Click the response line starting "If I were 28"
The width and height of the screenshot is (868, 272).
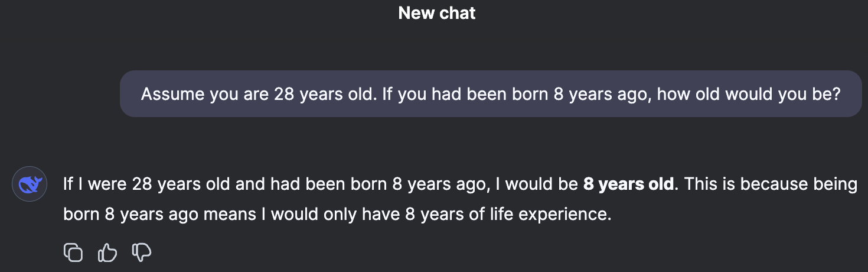point(460,184)
